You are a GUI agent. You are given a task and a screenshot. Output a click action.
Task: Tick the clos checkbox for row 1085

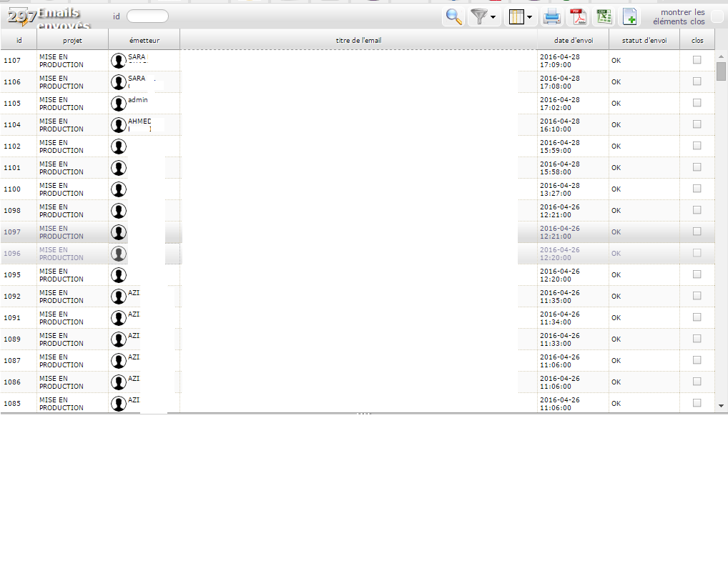pyautogui.click(x=697, y=403)
